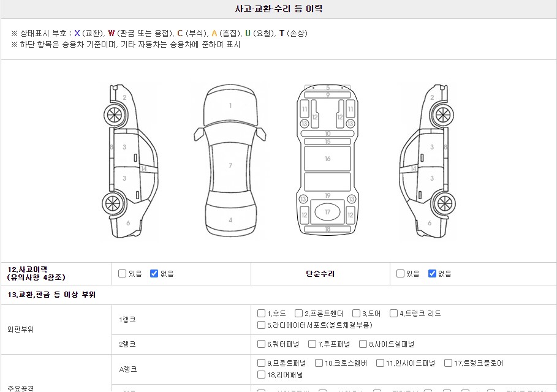Click trunk floor oval 17 on underbody diagram
The width and height of the screenshot is (557, 392).
(327, 212)
